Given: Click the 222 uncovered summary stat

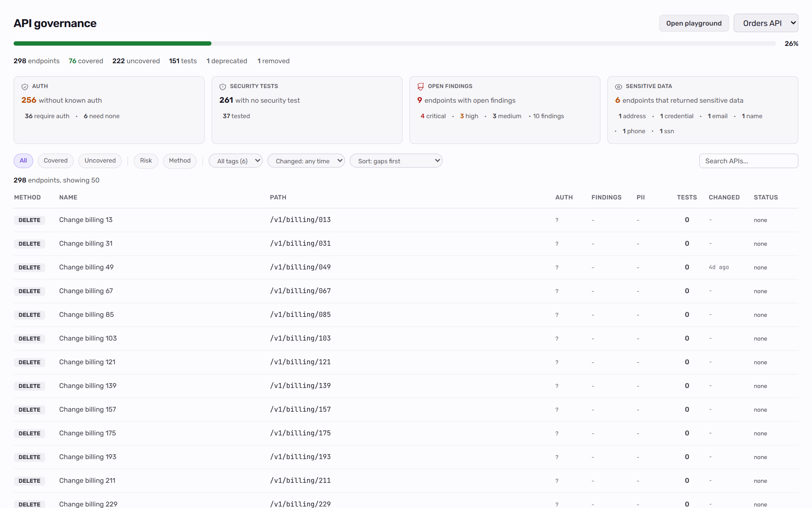Looking at the screenshot, I should point(136,61).
